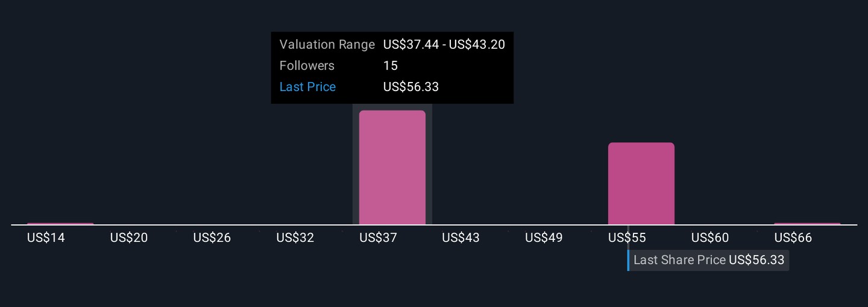Click the US$56.33 value in tooltip
The image size is (868, 307).
411,87
